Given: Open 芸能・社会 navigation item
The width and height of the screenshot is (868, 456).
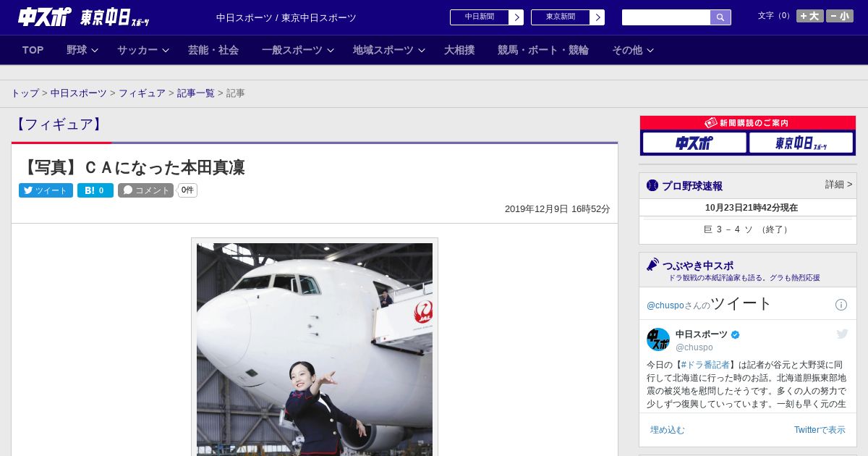Looking at the screenshot, I should pyautogui.click(x=213, y=50).
